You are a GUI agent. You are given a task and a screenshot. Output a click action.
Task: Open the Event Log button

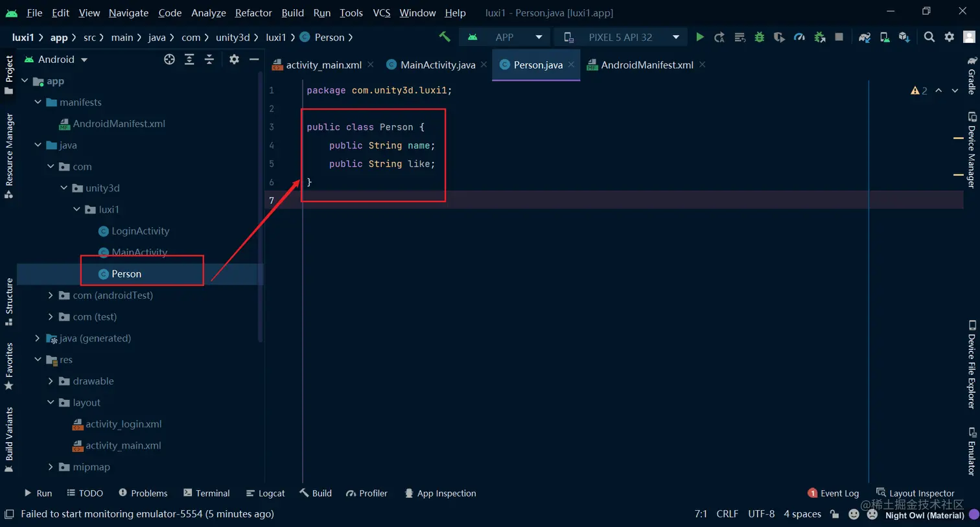coord(834,493)
